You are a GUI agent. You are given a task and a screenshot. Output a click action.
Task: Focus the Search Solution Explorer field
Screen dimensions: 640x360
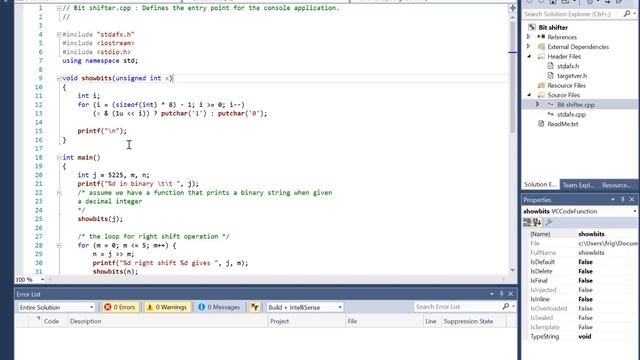[573, 14]
